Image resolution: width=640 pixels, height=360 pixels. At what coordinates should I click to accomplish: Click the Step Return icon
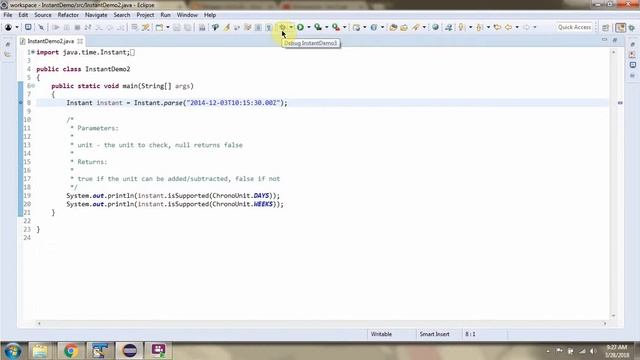(x=121, y=27)
